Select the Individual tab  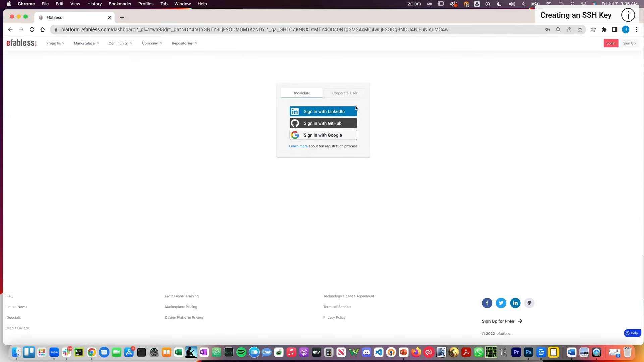302,93
